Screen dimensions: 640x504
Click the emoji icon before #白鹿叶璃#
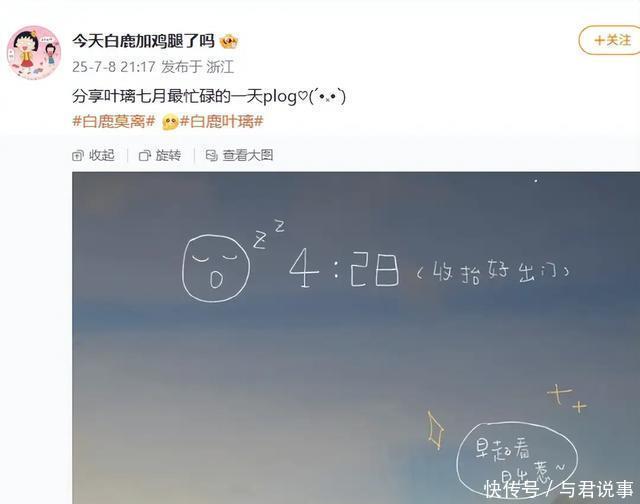coord(170,122)
